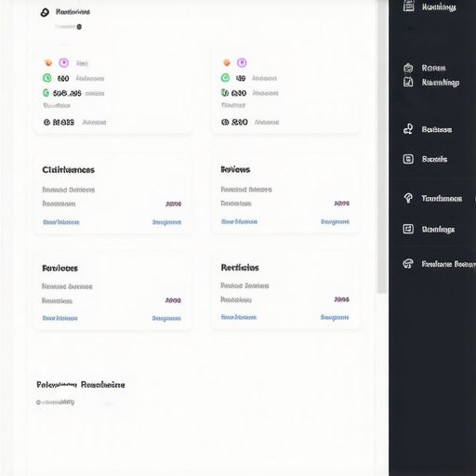The image size is (476, 476).
Task: Click the purple value in the upper-right detail card
Action: point(342,204)
